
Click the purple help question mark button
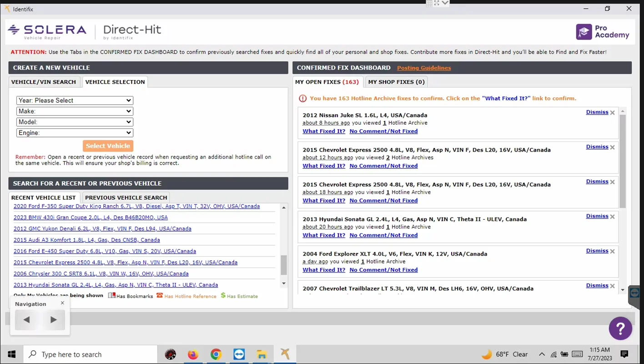(620, 328)
